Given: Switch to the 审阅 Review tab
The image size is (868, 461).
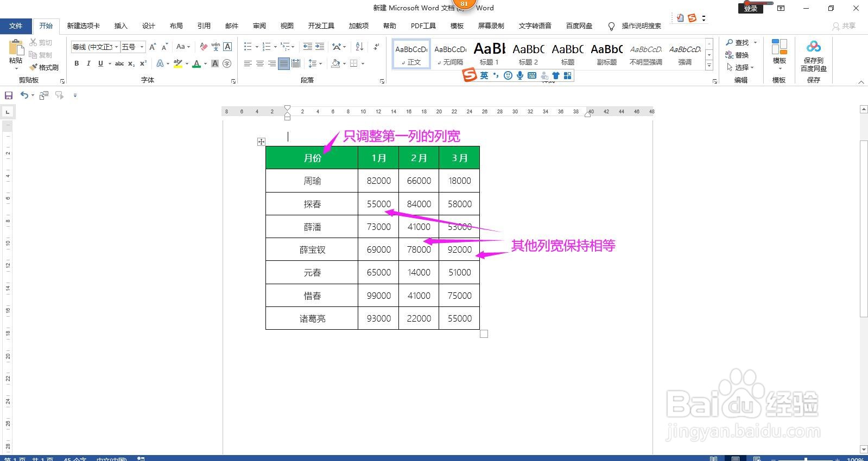Looking at the screenshot, I should pyautogui.click(x=259, y=25).
